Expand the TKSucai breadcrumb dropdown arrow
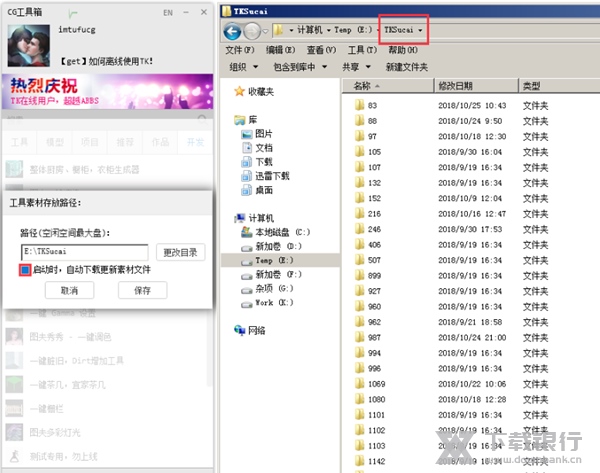 (x=420, y=30)
